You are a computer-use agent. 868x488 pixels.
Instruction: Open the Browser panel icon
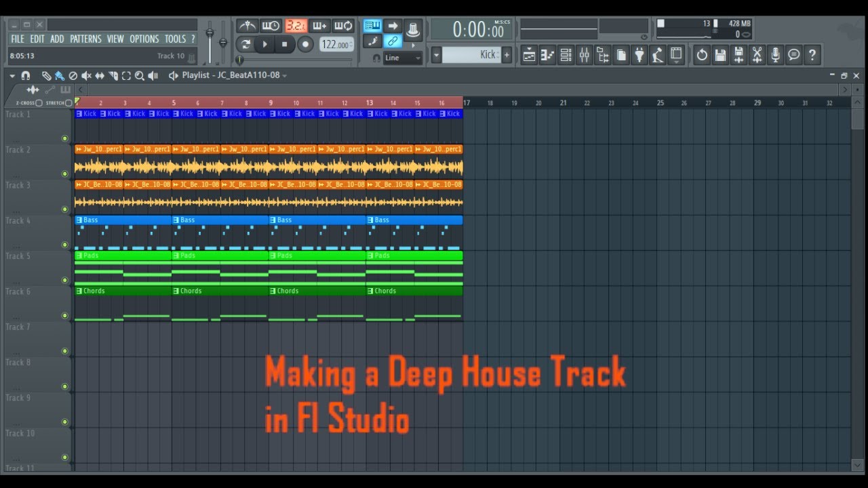(x=603, y=55)
